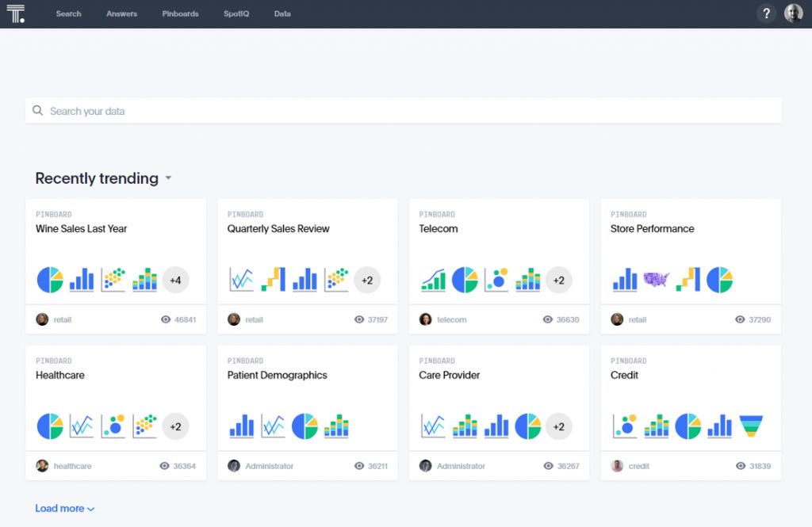Click the bubble chart icon in Telecom card
Image resolution: width=812 pixels, height=527 pixels.
pos(496,279)
